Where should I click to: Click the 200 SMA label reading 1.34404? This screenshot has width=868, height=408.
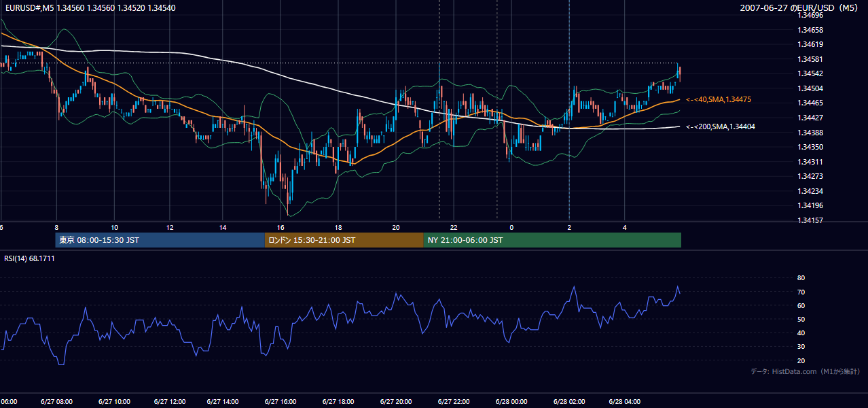(x=720, y=127)
